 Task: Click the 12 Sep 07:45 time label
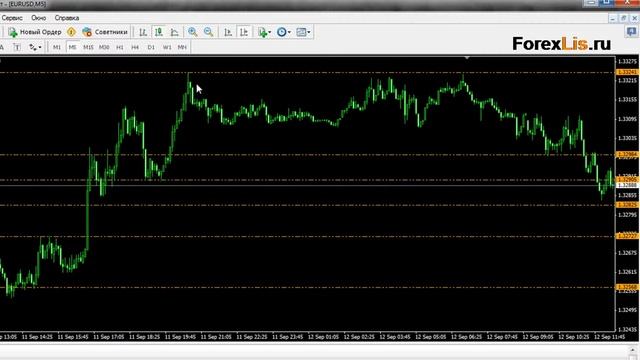point(502,337)
